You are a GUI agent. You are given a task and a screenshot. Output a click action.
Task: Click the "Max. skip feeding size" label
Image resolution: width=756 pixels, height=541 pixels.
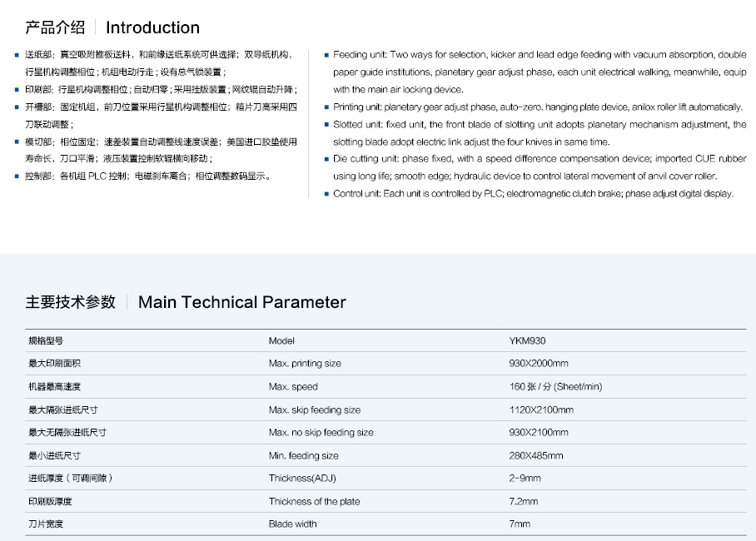click(315, 409)
